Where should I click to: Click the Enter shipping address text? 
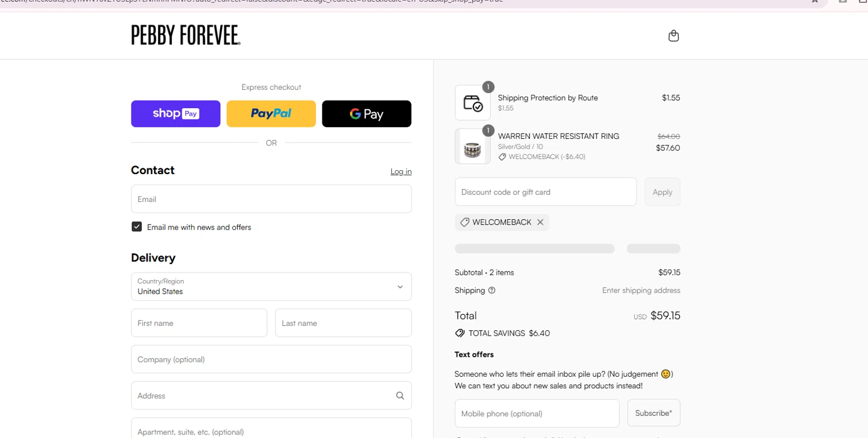tap(641, 290)
